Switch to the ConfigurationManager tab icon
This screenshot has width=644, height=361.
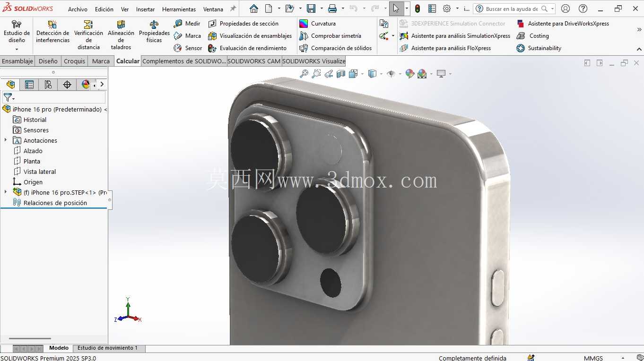tap(48, 85)
